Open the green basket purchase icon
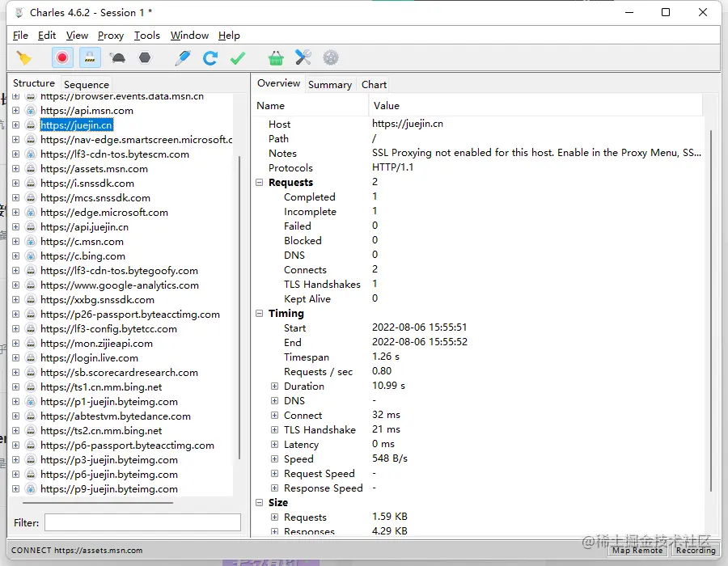Image resolution: width=728 pixels, height=566 pixels. [x=276, y=58]
